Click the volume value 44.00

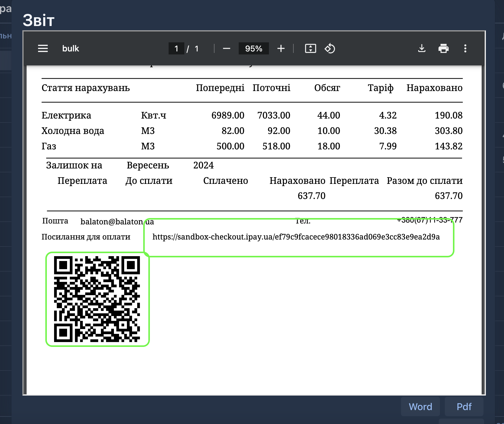click(329, 115)
